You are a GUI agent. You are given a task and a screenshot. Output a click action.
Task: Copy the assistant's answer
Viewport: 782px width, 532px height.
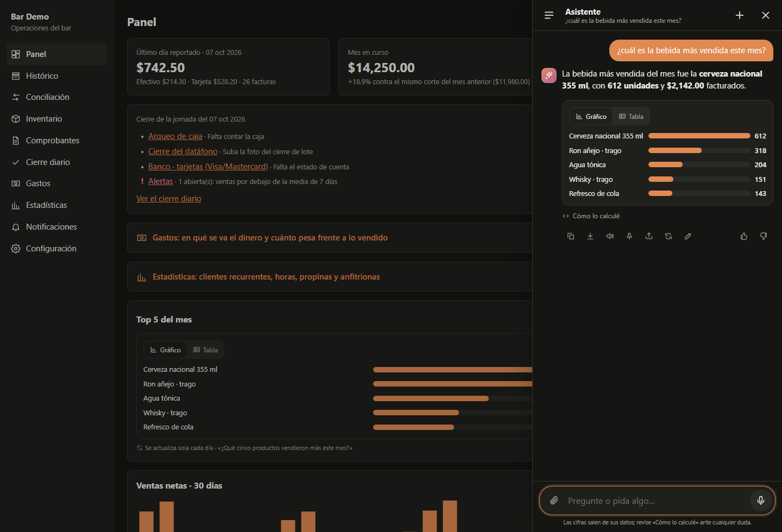(x=571, y=236)
